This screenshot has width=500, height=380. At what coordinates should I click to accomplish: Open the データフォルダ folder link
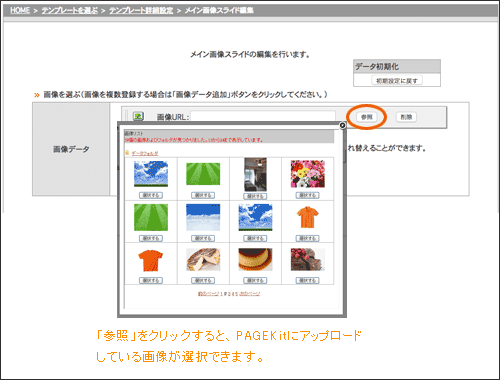(145, 153)
